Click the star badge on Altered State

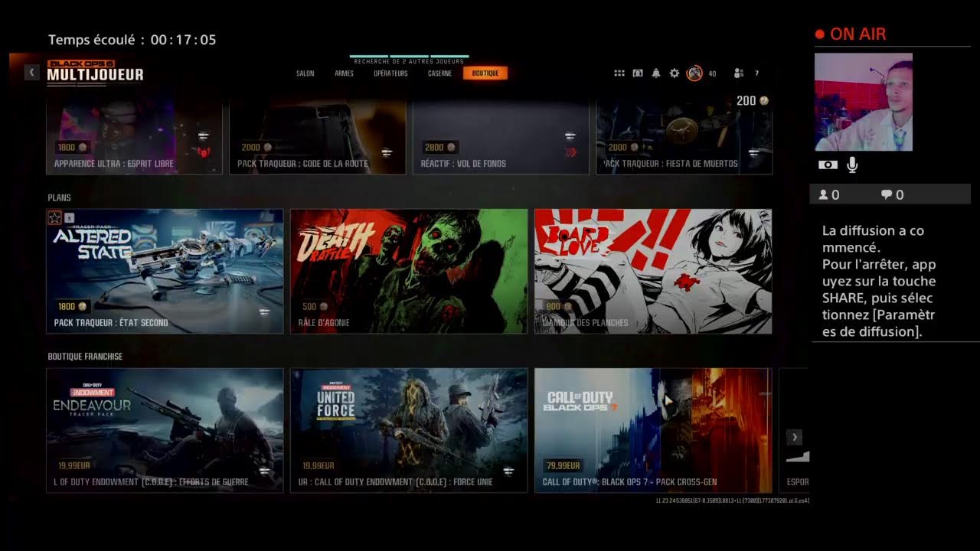click(55, 218)
